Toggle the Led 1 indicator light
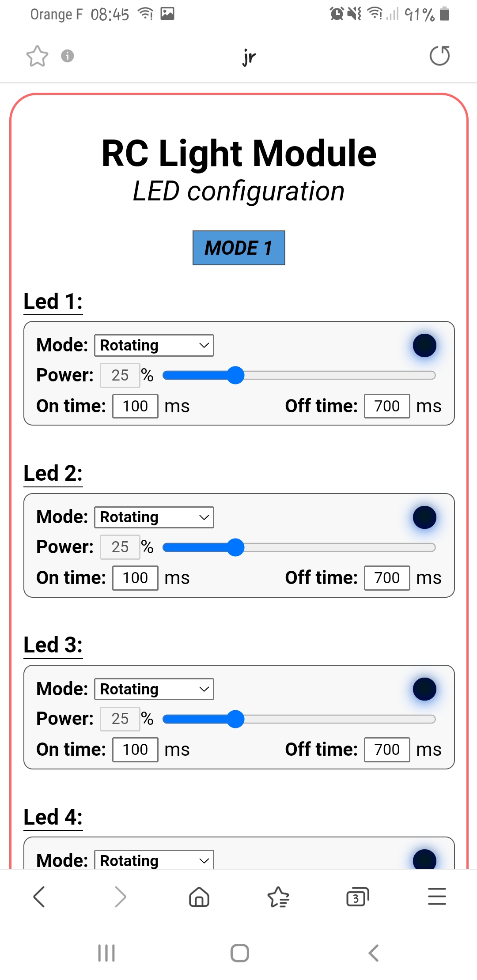Screen dimensions: 477x980 [424, 345]
